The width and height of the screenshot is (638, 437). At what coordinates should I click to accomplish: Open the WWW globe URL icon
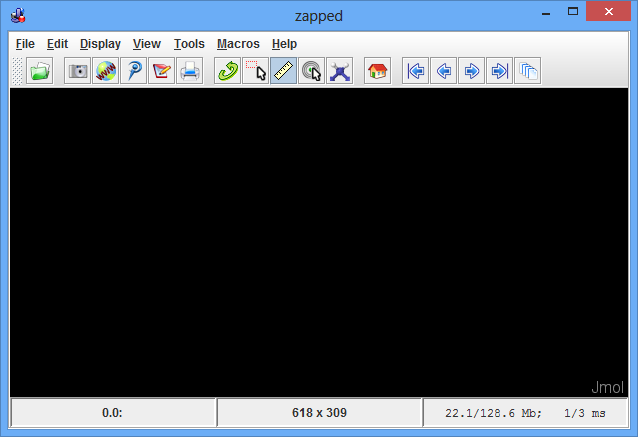105,71
